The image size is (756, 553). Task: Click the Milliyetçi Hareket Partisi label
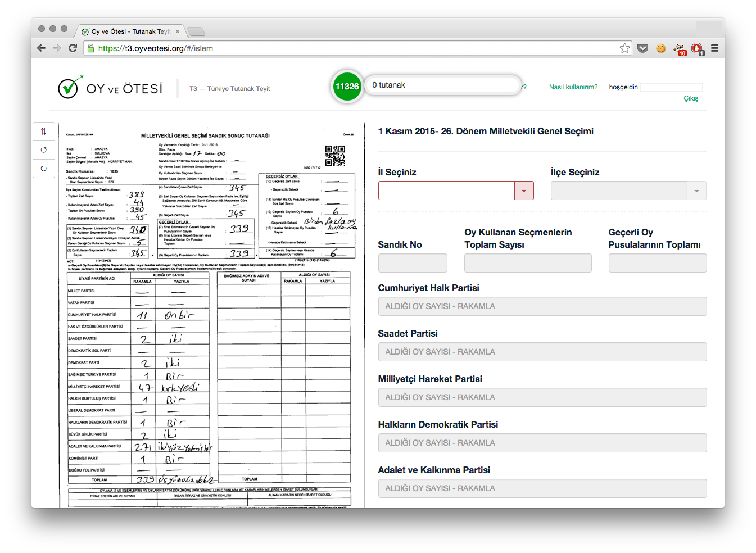tap(430, 379)
